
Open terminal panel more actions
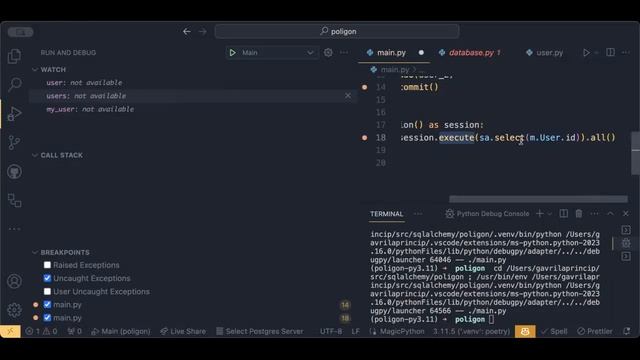(x=594, y=213)
